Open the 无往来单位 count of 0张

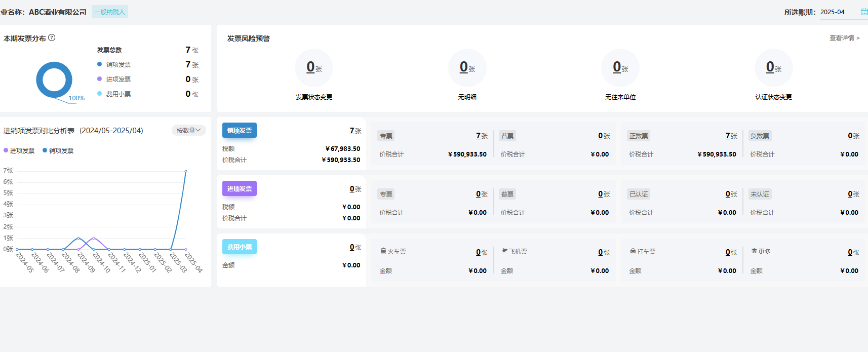click(x=620, y=68)
